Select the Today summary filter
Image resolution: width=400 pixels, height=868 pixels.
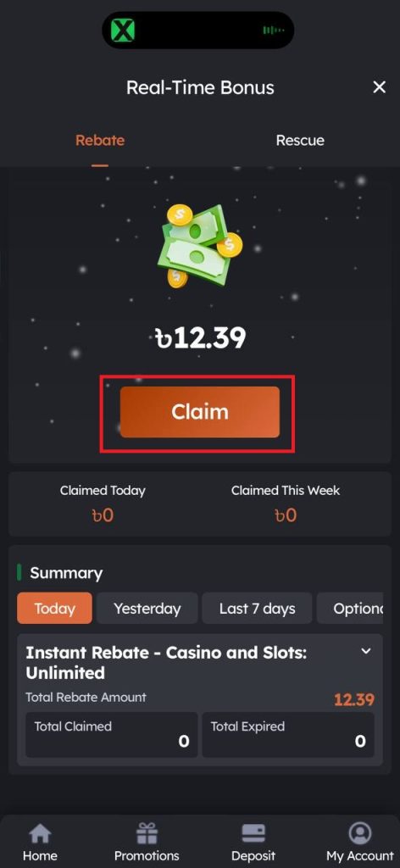pos(55,609)
